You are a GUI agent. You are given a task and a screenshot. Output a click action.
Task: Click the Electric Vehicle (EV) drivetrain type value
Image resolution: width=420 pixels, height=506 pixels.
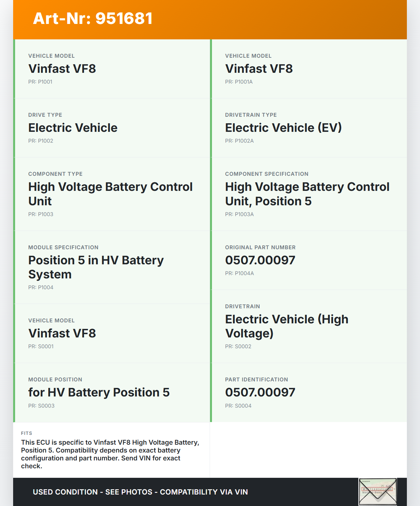pyautogui.click(x=283, y=128)
